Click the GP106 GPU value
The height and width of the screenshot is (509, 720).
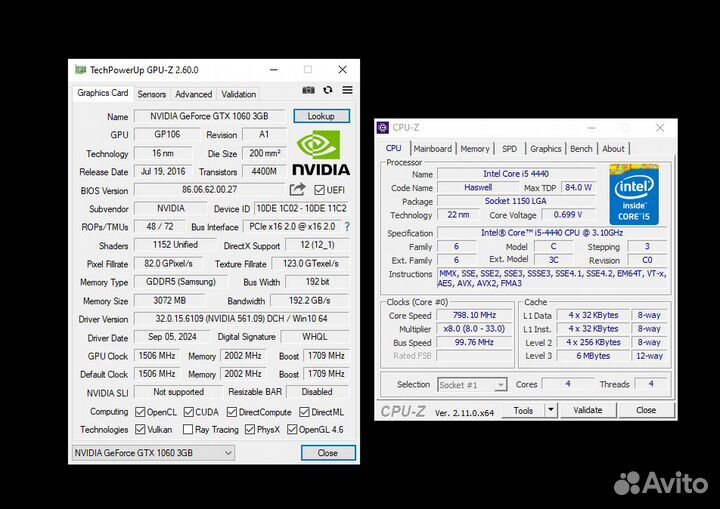167,134
